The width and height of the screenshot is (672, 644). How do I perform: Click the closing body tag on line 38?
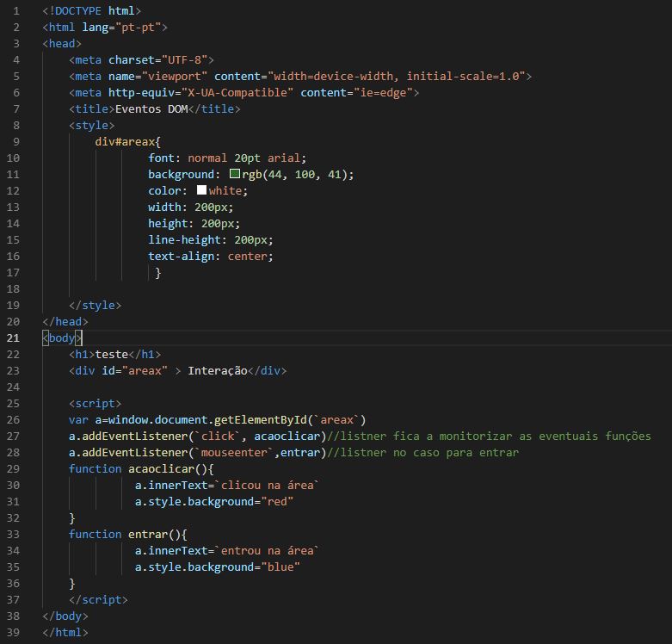click(65, 616)
